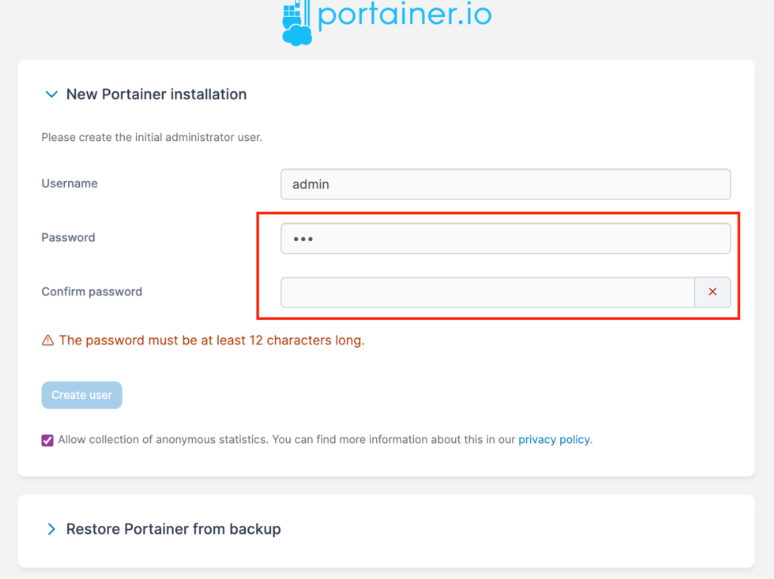Click the initial administrator user instruction text
Image resolution: width=774 pixels, height=579 pixels.
[x=152, y=137]
